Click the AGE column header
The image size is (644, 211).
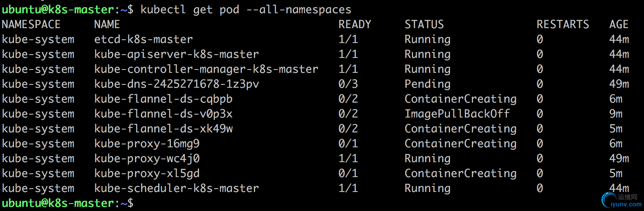[x=619, y=24]
